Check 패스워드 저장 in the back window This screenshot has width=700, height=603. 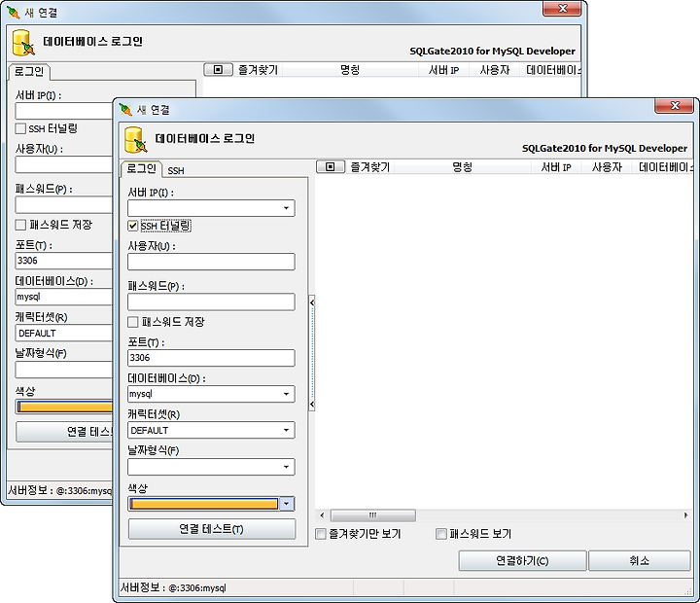[x=20, y=225]
